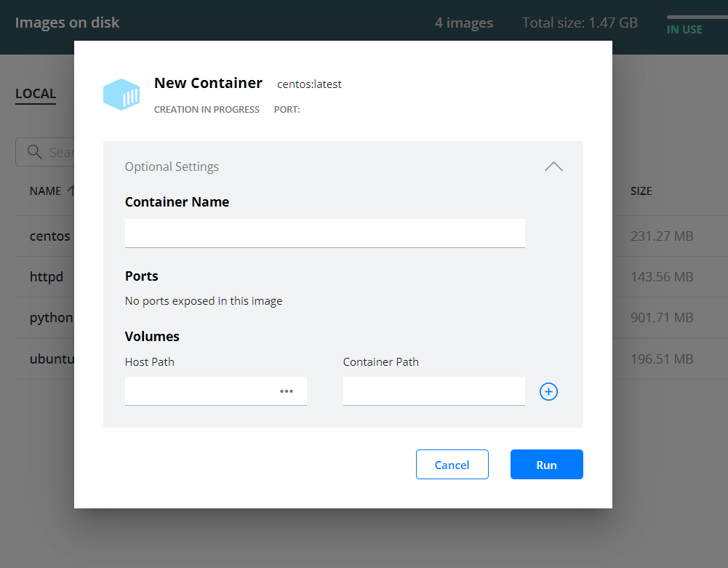Click the PORT: label in dialog header
The image size is (728, 568).
pos(287,110)
